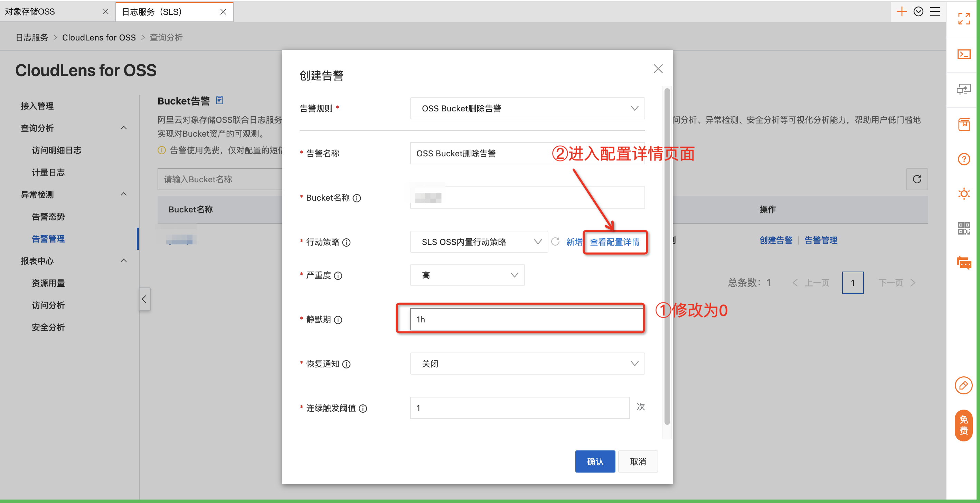This screenshot has height=503, width=980.
Task: Click the 确认 button
Action: tap(595, 461)
